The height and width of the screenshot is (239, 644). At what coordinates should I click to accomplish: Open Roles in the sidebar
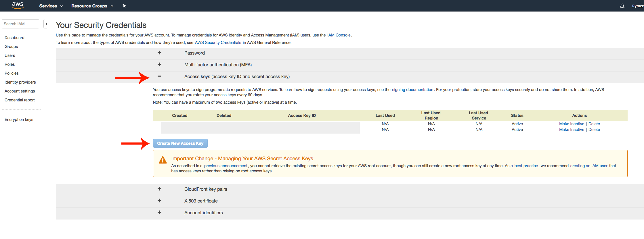point(9,64)
